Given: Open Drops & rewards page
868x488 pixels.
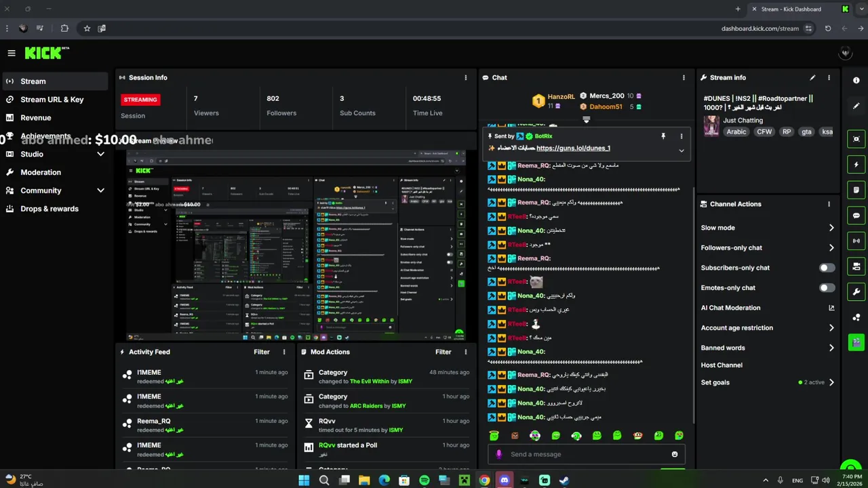Looking at the screenshot, I should coord(54,209).
